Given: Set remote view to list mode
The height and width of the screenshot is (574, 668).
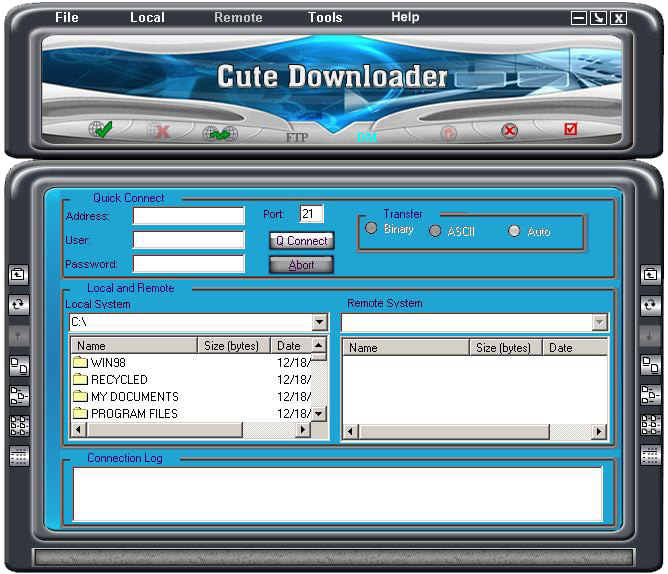Looking at the screenshot, I should click(651, 425).
